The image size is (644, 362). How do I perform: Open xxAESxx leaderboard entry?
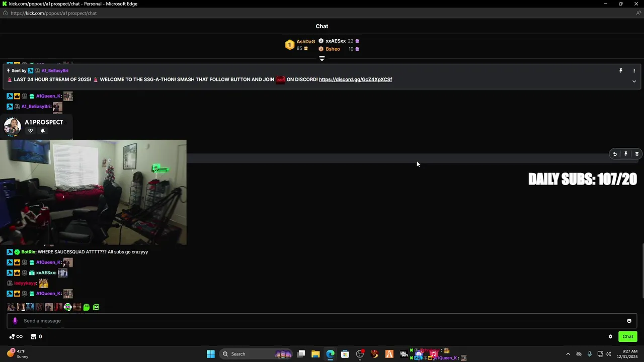coord(339,41)
